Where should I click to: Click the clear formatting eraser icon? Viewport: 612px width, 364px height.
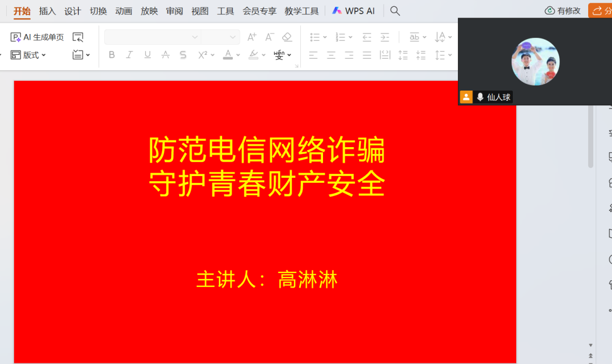[x=287, y=37]
